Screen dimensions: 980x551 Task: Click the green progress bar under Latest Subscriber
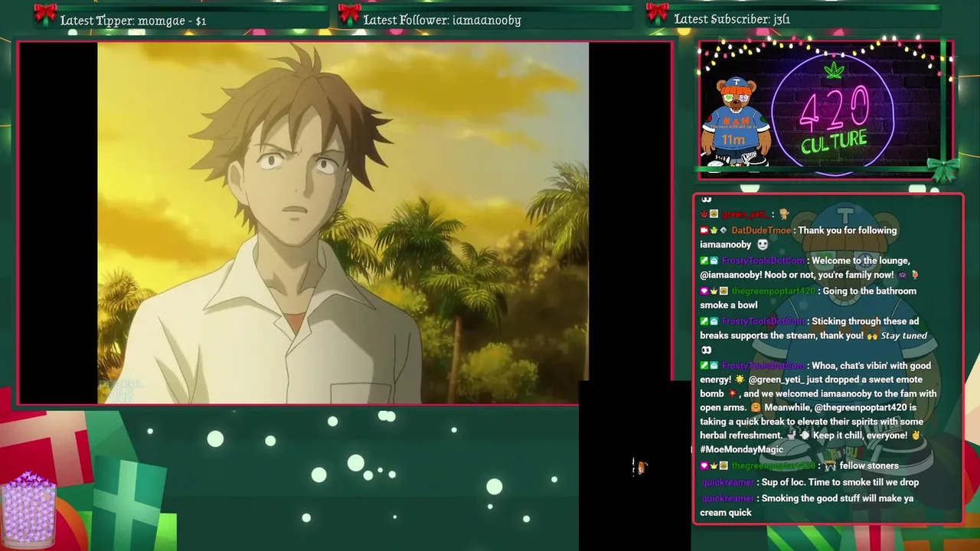(x=805, y=8)
